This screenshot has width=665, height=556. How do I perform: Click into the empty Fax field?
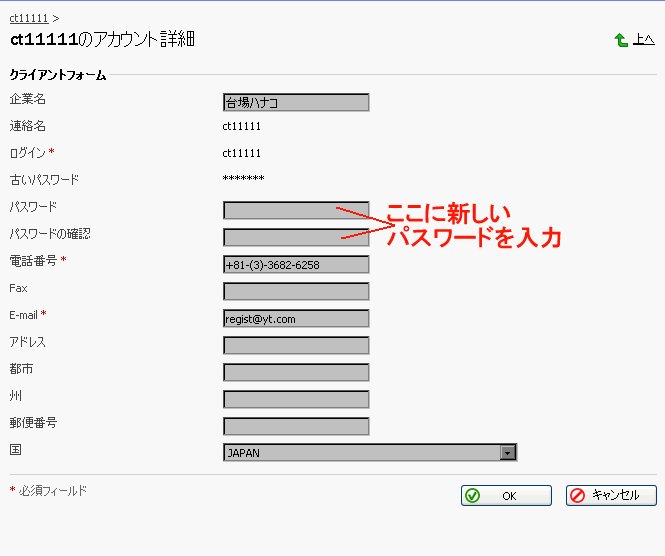296,291
